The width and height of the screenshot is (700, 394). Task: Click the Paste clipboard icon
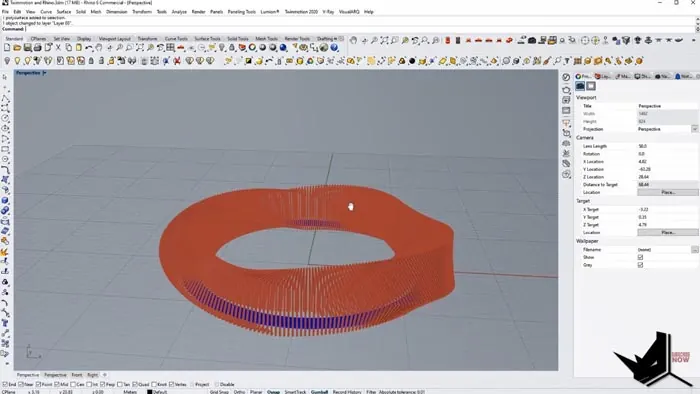pyautogui.click(x=79, y=48)
